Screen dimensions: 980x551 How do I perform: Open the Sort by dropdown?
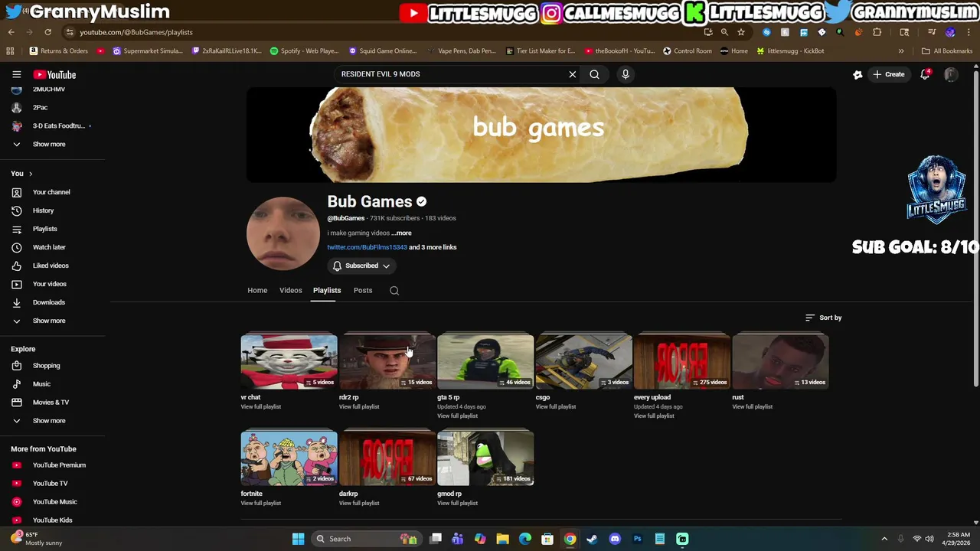pos(823,318)
